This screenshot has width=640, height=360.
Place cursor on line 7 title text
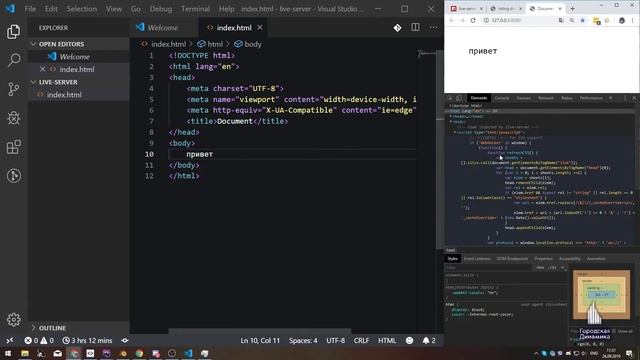[x=235, y=121]
